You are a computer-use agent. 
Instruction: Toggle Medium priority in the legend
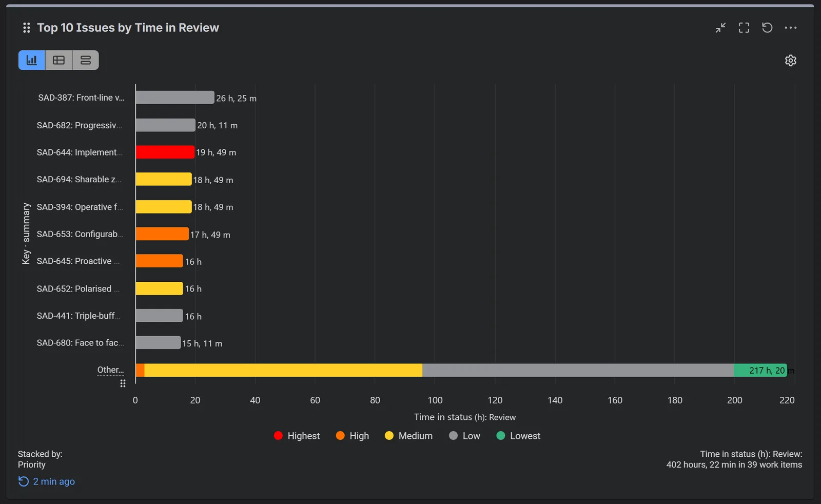click(408, 436)
